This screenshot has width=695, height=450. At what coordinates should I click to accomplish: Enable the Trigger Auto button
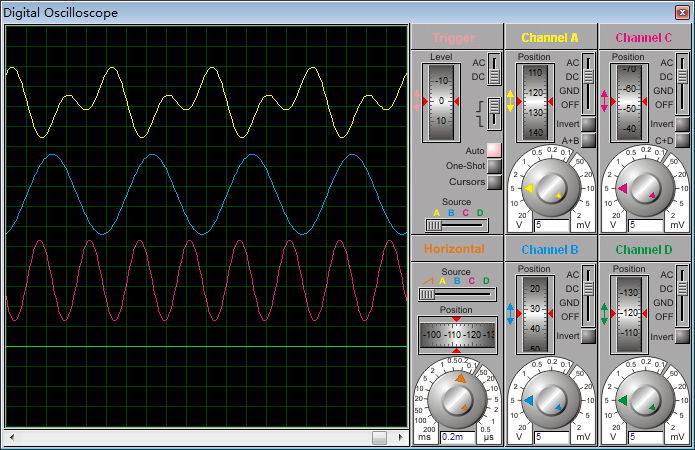494,150
